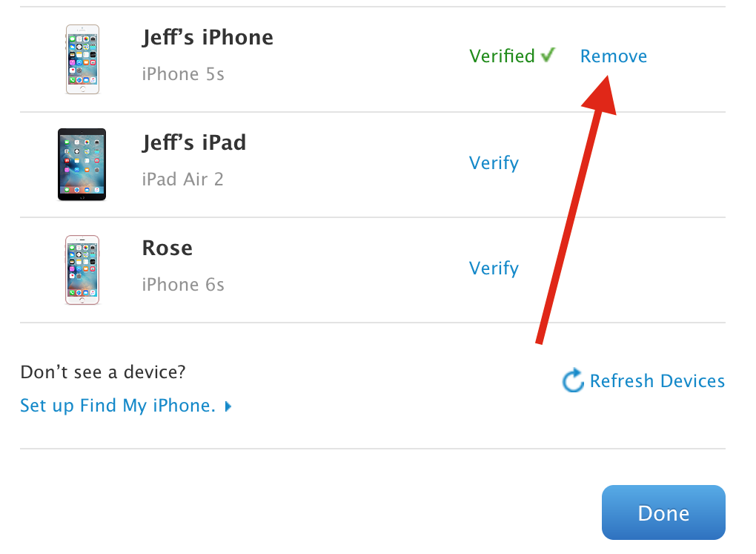This screenshot has width=756, height=554.
Task: Click the small triangle after Find My iPhone
Action: (x=228, y=406)
